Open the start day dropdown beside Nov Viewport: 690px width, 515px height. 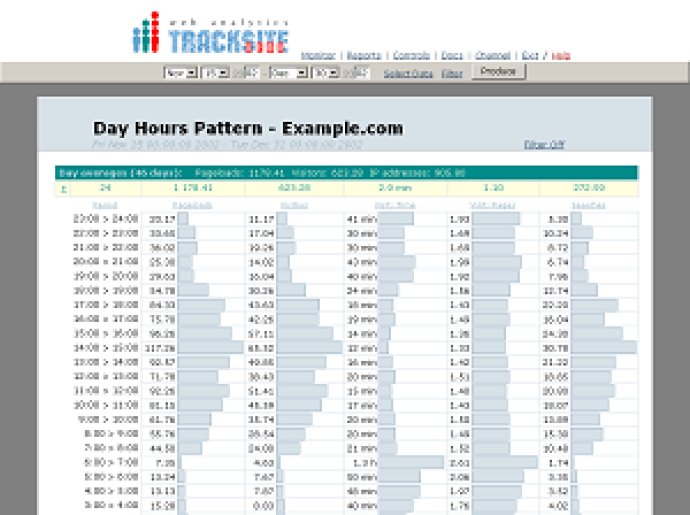coord(215,73)
